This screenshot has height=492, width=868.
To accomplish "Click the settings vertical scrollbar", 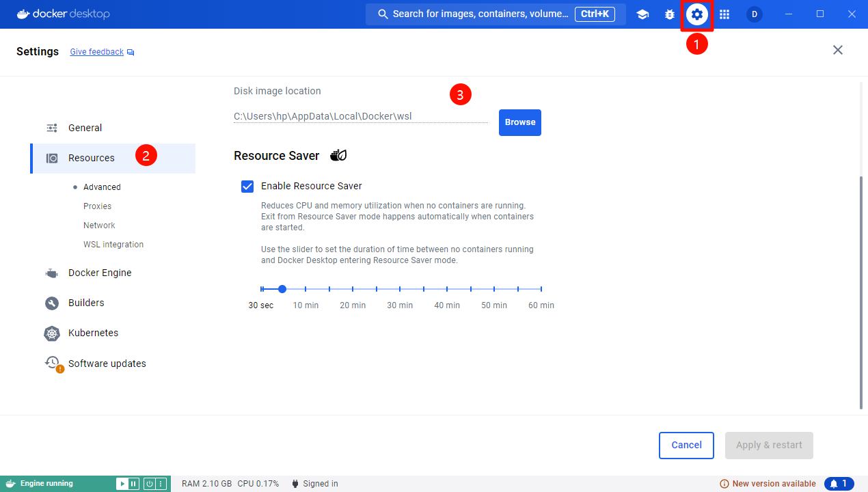I will [860, 294].
